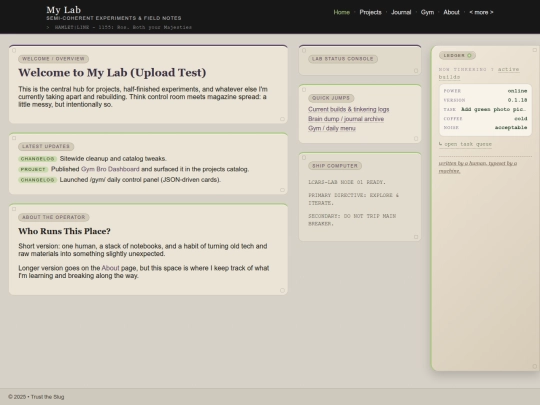Click the TASK 'Add green photo pic…' value

coord(494,109)
